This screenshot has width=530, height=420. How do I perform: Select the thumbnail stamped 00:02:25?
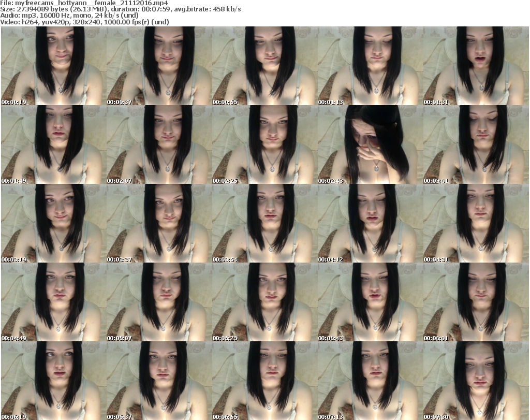pos(264,144)
